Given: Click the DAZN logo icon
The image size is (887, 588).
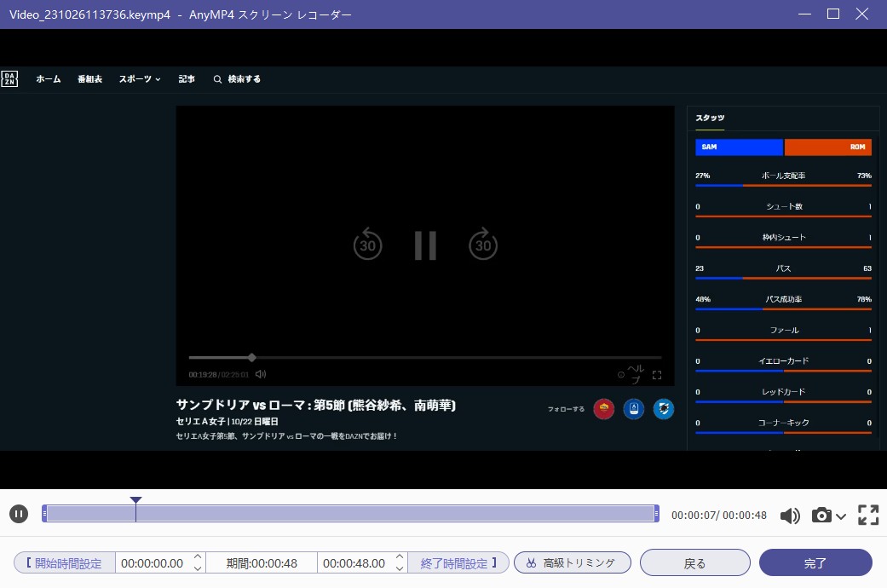Looking at the screenshot, I should 9,79.
